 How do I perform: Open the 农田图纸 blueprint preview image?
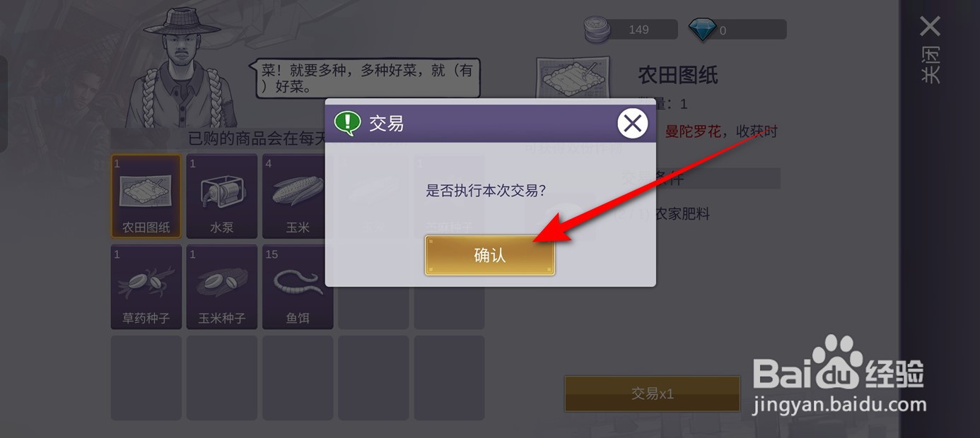point(573,78)
